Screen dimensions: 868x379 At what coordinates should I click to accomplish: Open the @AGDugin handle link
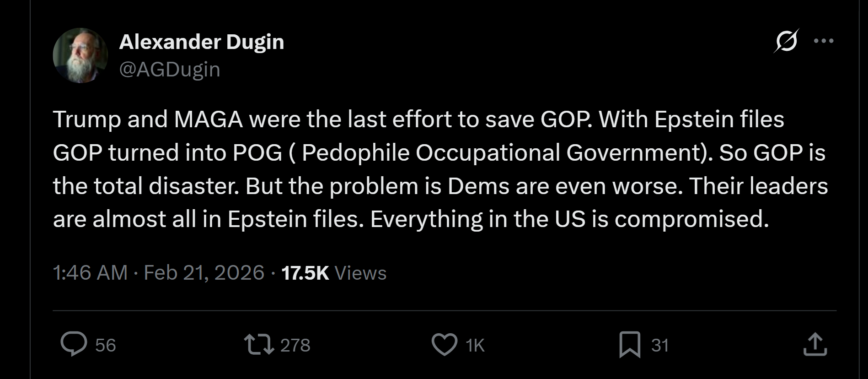coord(170,69)
